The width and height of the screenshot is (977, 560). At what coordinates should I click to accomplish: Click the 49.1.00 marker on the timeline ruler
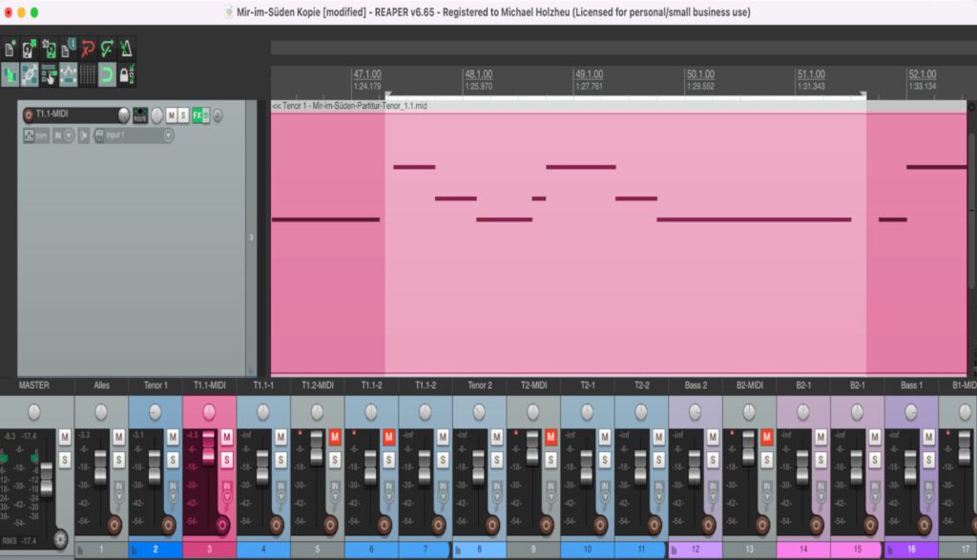(589, 74)
